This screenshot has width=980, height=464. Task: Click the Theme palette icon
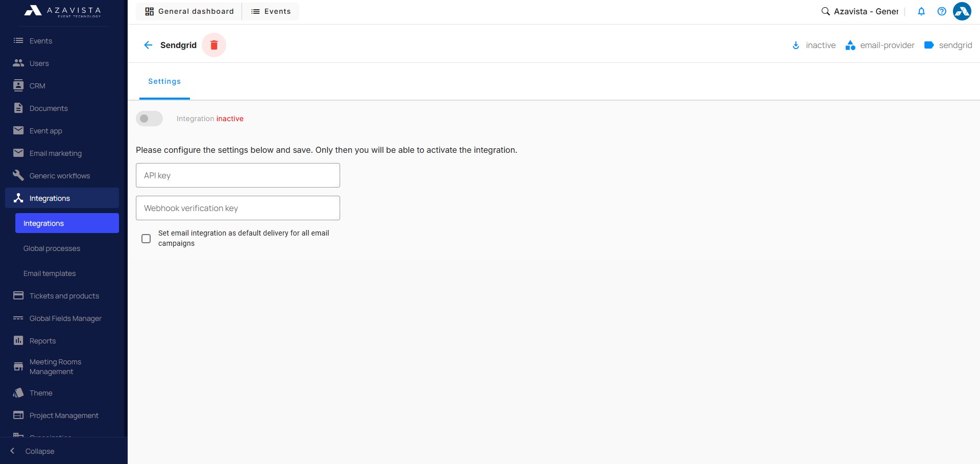click(18, 392)
